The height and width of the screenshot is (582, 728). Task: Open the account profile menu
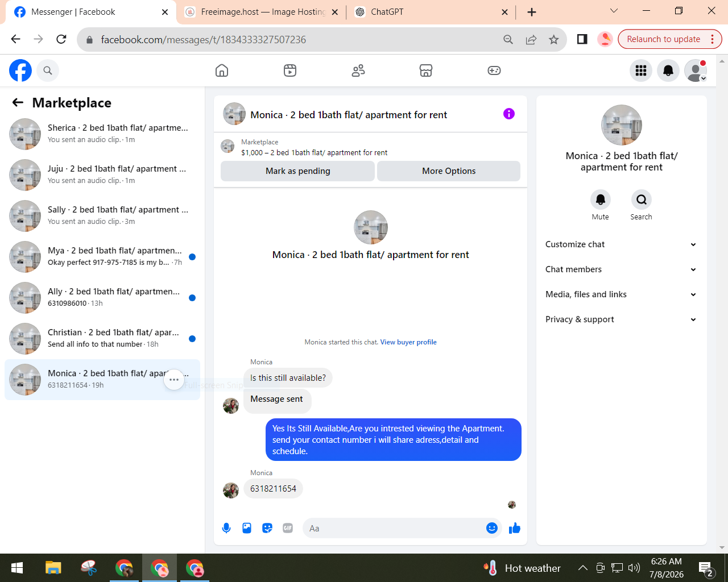(x=696, y=70)
